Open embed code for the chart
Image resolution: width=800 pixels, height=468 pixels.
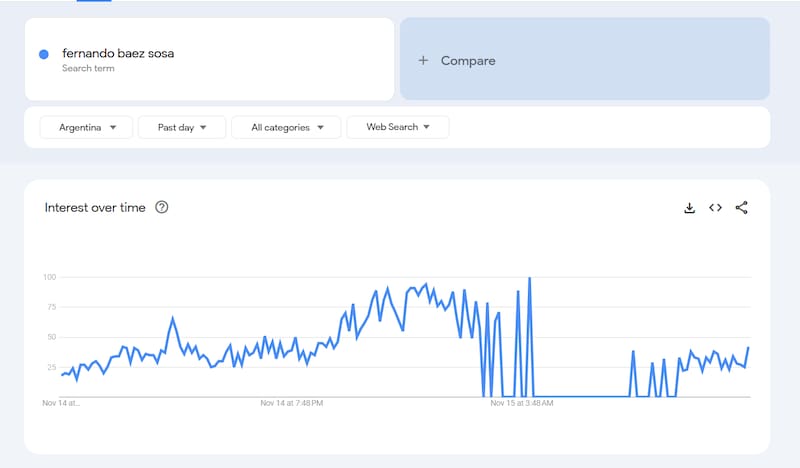point(715,208)
